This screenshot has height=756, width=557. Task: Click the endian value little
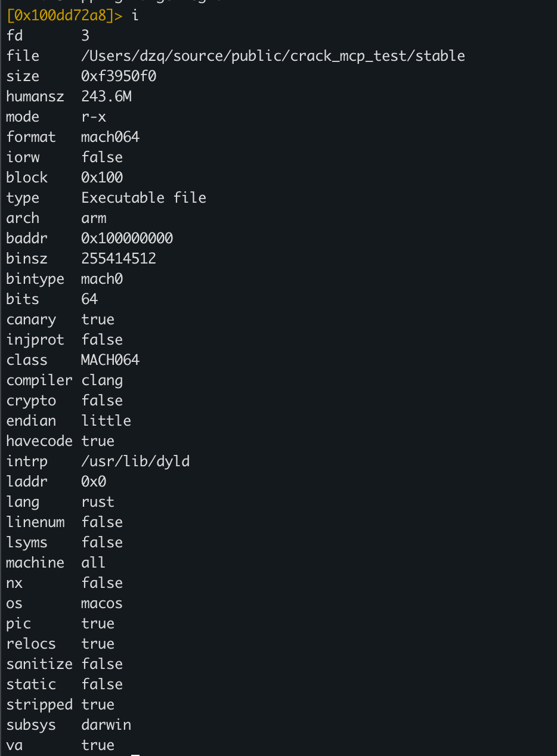point(106,421)
